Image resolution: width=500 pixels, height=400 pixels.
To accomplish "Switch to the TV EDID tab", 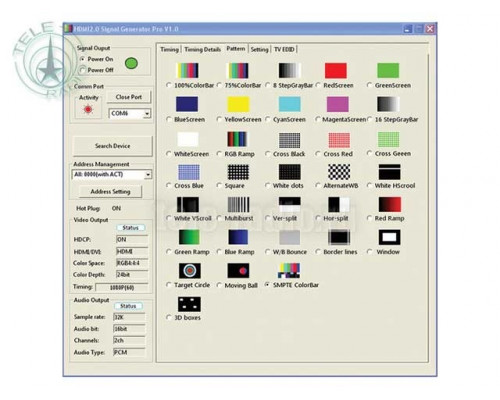I will (284, 49).
